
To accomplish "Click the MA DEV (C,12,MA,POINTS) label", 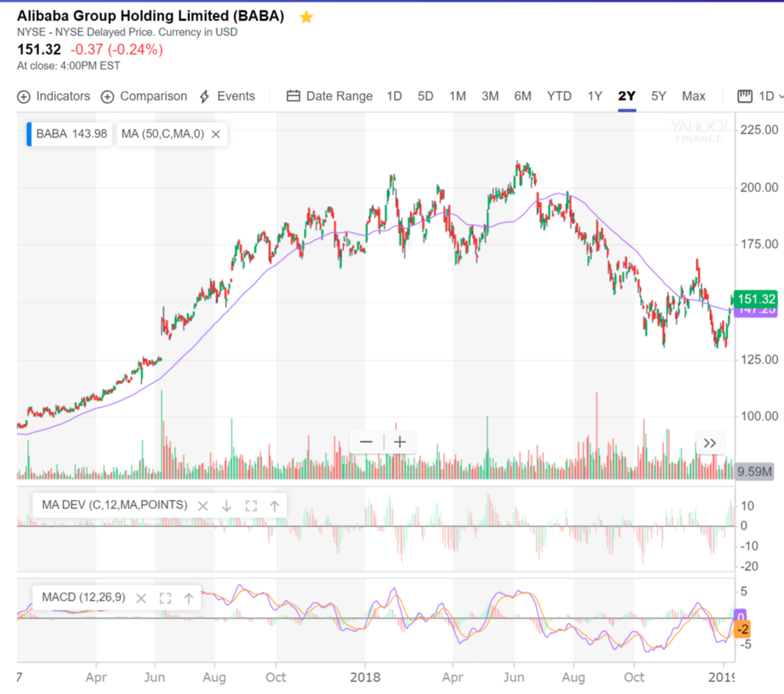I will pyautogui.click(x=115, y=505).
